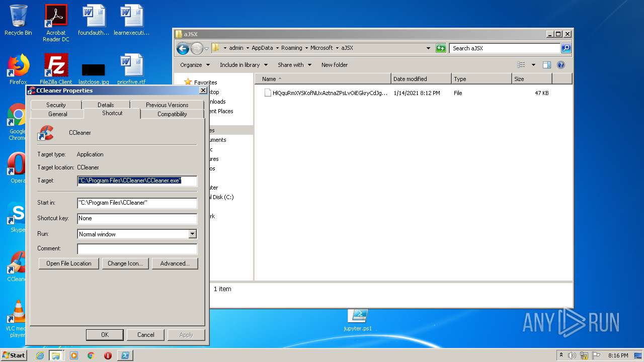Change the view with the Views icon
The image size is (644, 362).
pyautogui.click(x=521, y=65)
